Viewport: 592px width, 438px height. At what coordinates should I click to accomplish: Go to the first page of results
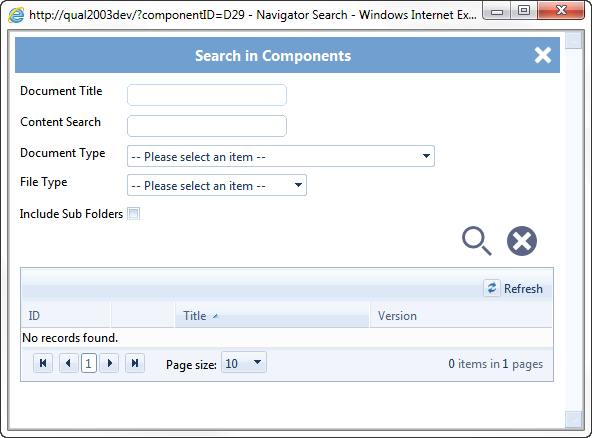point(43,363)
